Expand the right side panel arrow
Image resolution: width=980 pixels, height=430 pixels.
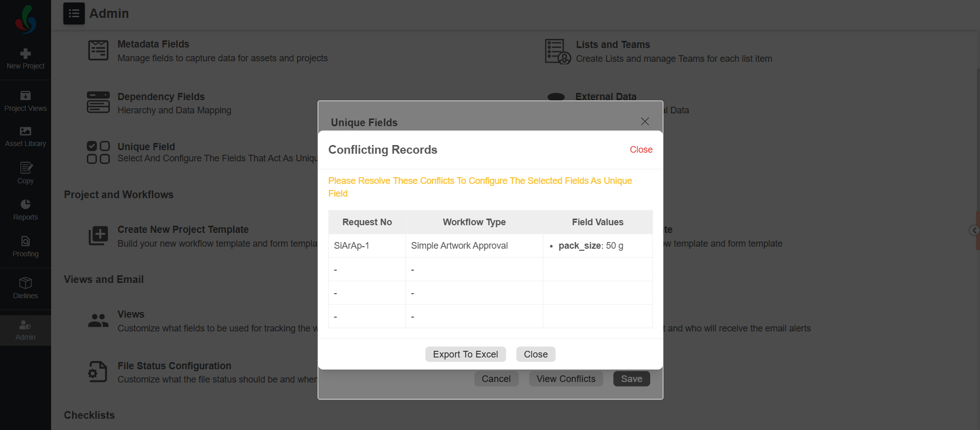pos(974,230)
